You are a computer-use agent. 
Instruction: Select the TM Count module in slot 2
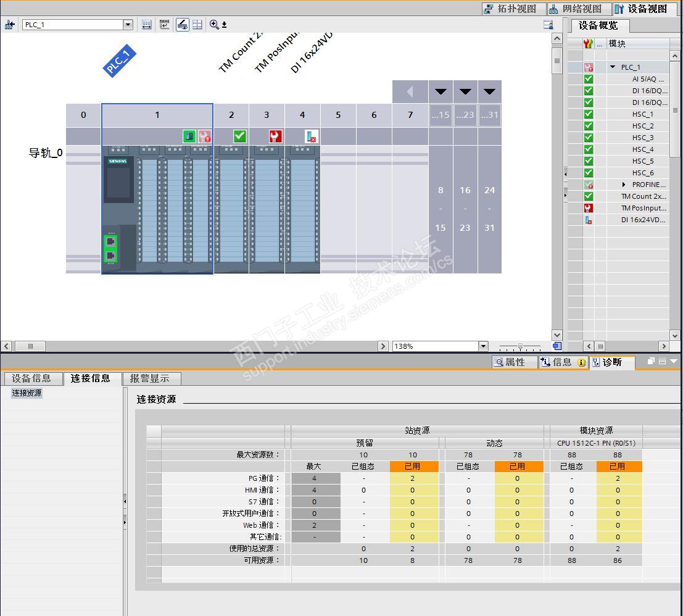[231, 209]
